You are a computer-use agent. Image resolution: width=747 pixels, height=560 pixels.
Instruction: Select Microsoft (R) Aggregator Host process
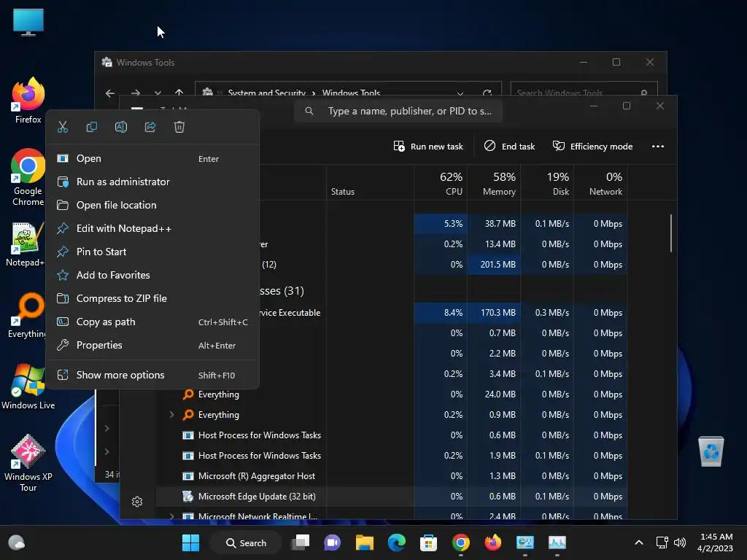point(391,476)
